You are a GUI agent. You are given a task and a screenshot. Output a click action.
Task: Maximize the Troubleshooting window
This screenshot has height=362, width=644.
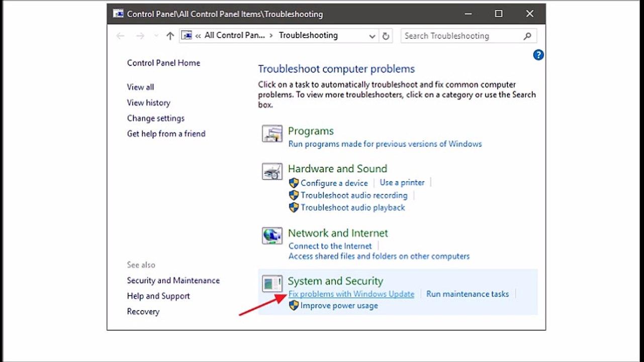pyautogui.click(x=499, y=14)
